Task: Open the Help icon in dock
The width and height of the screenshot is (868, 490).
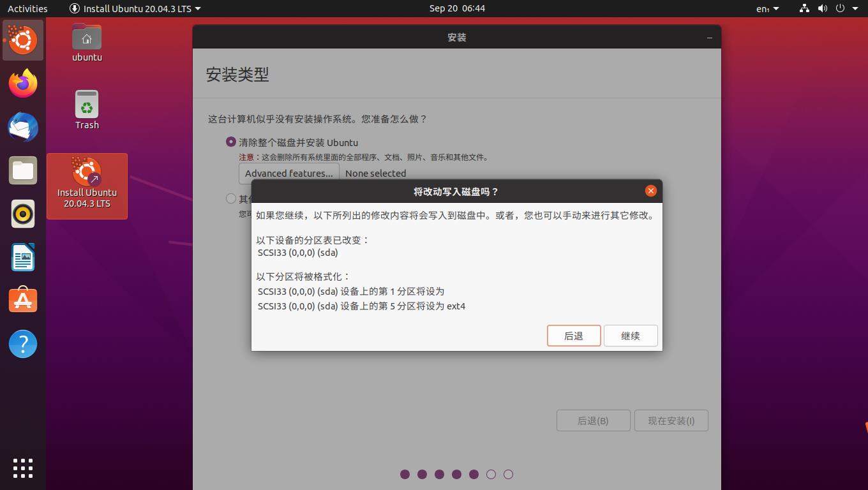Action: tap(23, 344)
